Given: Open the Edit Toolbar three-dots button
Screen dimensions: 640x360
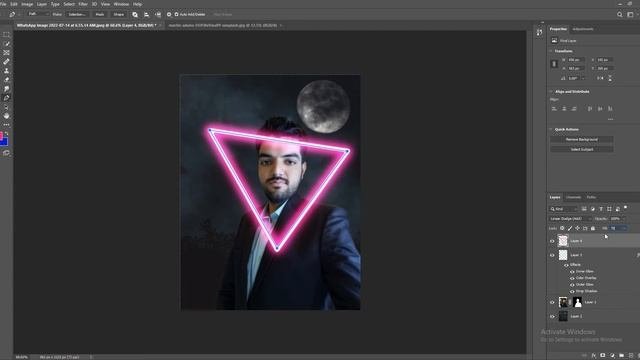Looking at the screenshot, I should 6,124.
